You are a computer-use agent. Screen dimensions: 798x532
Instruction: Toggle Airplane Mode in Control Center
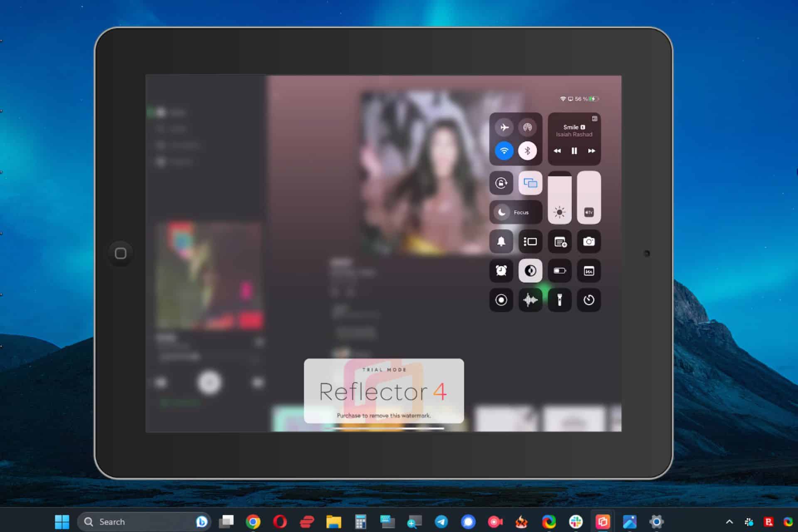504,126
